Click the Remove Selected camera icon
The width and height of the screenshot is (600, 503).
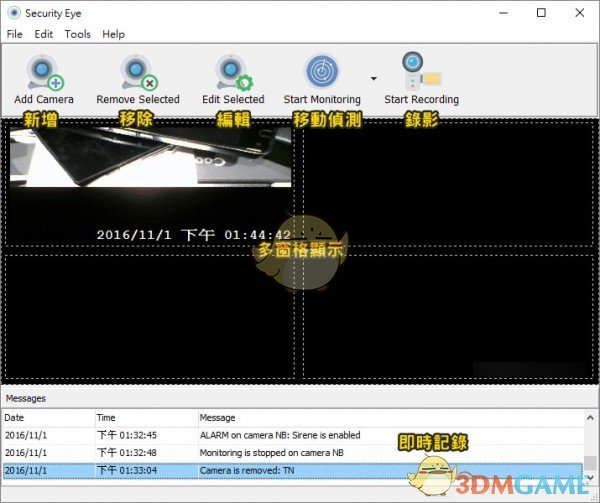tap(138, 72)
